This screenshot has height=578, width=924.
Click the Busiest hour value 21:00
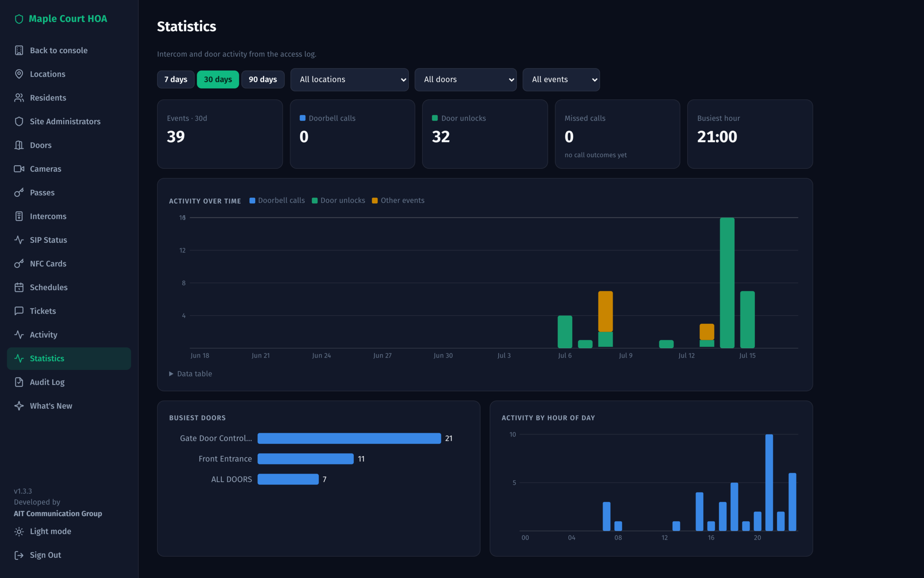point(717,137)
